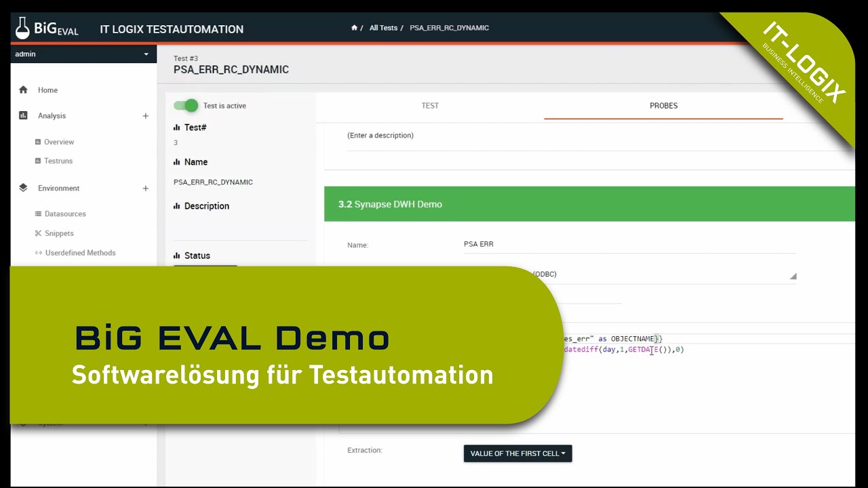Open Snippets in sidebar

(59, 234)
